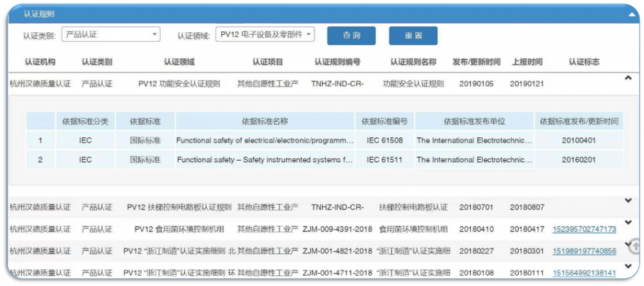Screen dimensions: 644x286
Task: Expand the 扶梯控制电路板认证规则 row
Action: click(x=627, y=200)
